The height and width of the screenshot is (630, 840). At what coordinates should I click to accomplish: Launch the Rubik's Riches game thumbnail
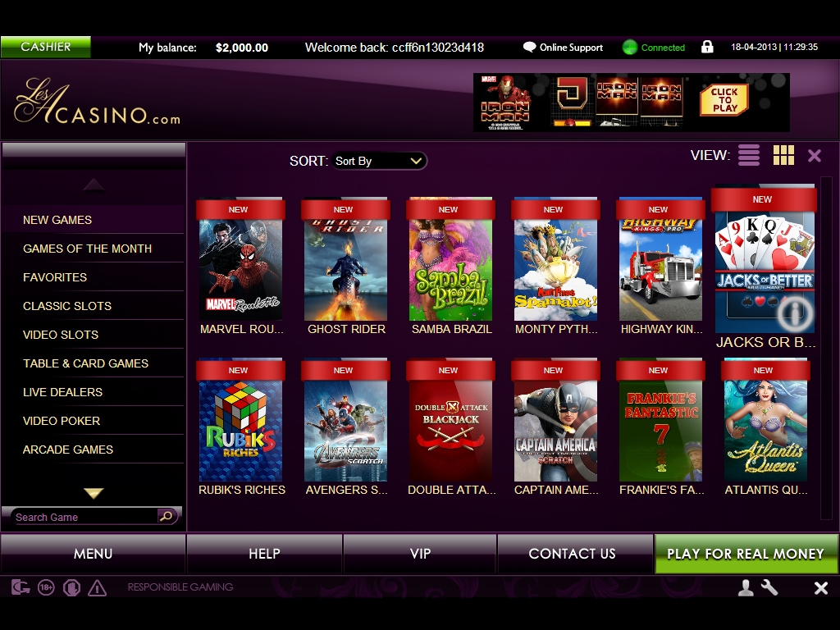tap(240, 431)
